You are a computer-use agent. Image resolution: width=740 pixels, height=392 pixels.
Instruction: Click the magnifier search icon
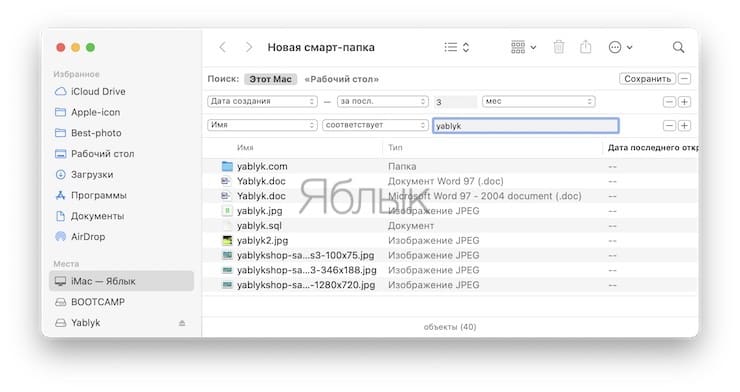pos(678,47)
